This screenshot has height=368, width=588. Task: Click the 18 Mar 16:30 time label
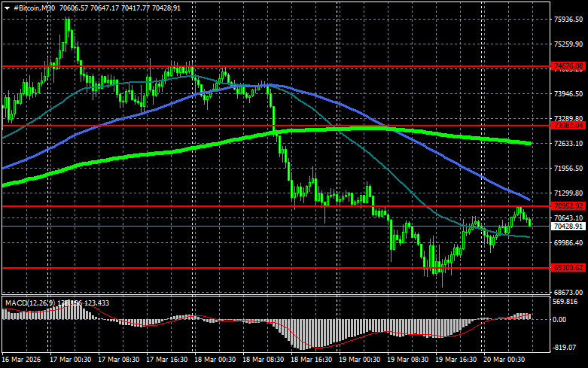[311, 360]
